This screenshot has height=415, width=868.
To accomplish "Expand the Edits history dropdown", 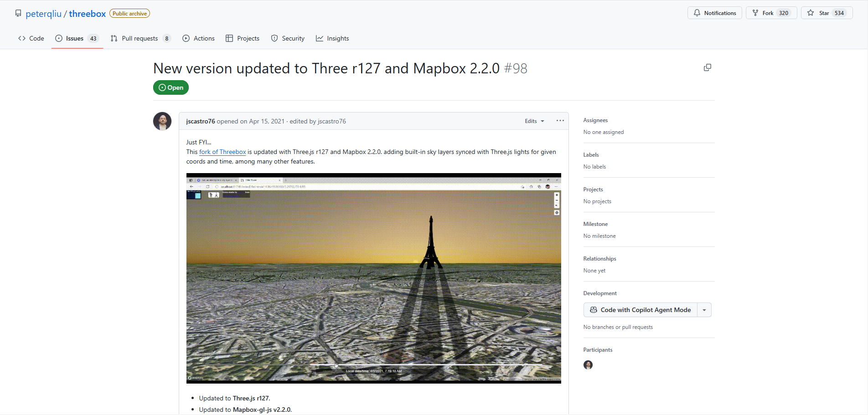I will coord(534,121).
